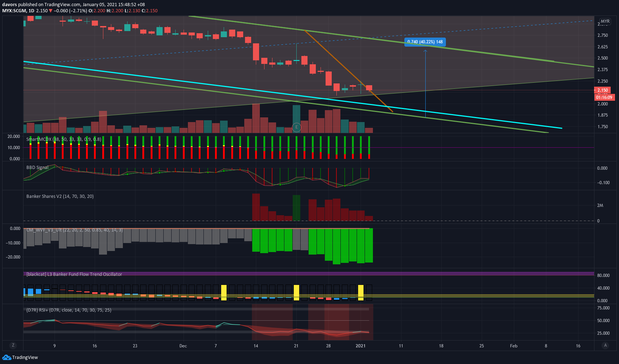Click the 80.000 label on oscillator axis

[x=603, y=276]
